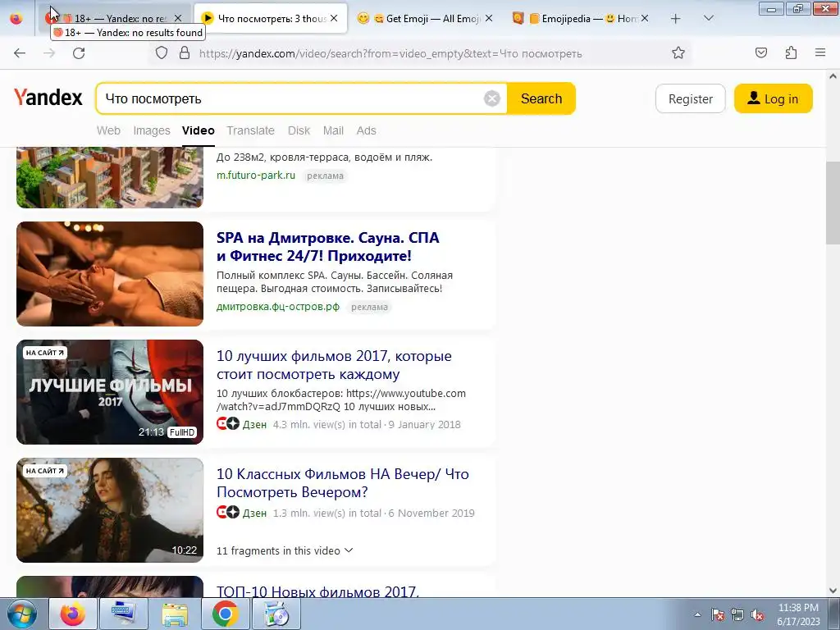Click 'НА САЙТ' badge on 2017 films thumbnail
The height and width of the screenshot is (630, 840).
point(45,353)
